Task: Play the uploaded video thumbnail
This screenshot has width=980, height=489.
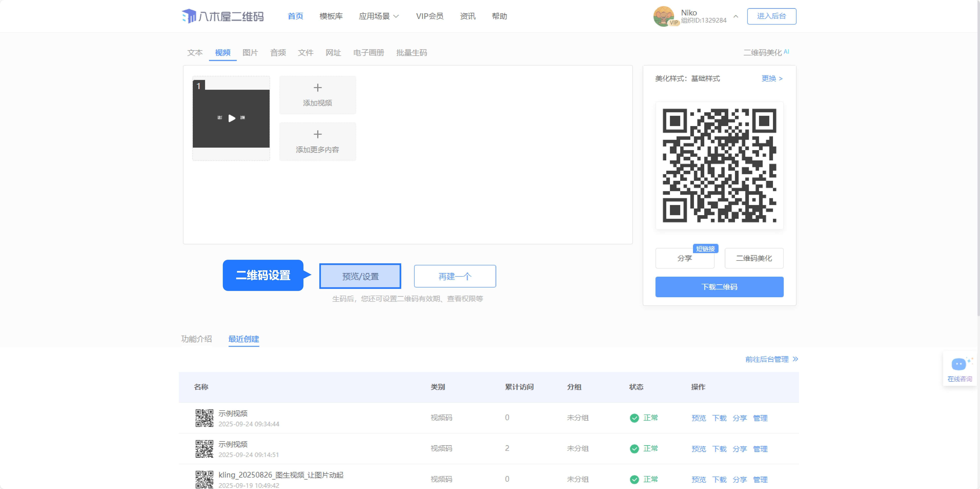Action: [x=231, y=118]
